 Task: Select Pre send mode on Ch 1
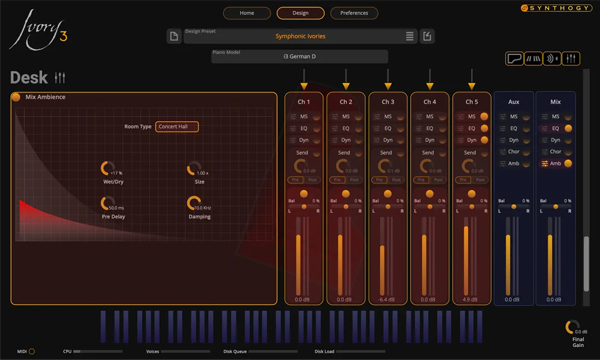click(x=295, y=180)
